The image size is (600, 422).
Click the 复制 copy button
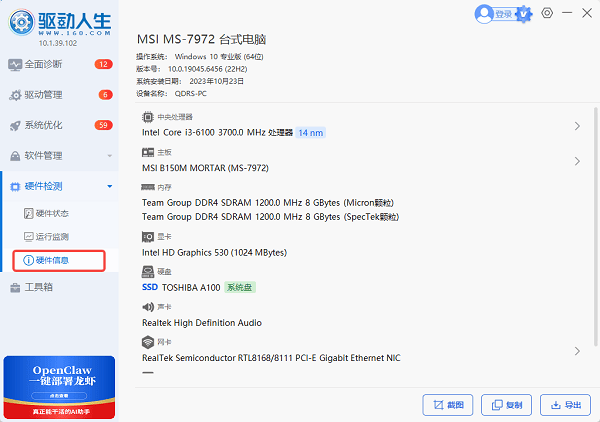click(506, 405)
